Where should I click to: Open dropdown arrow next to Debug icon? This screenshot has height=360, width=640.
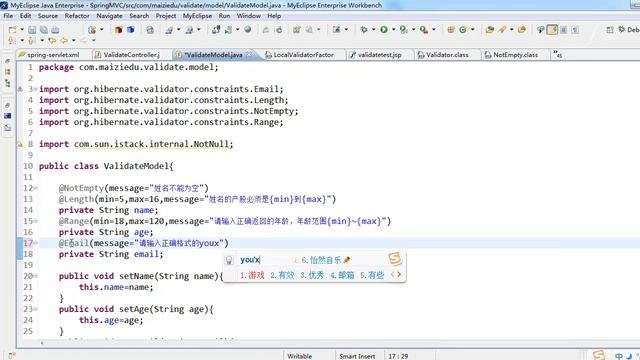pos(373,29)
